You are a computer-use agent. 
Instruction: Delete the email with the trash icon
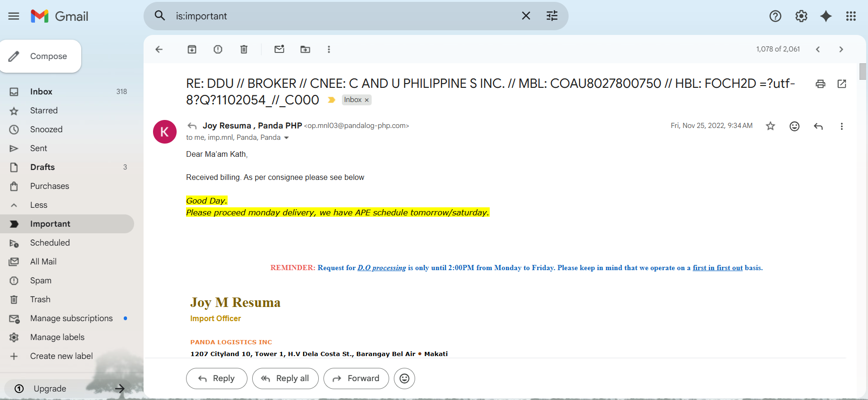(244, 49)
